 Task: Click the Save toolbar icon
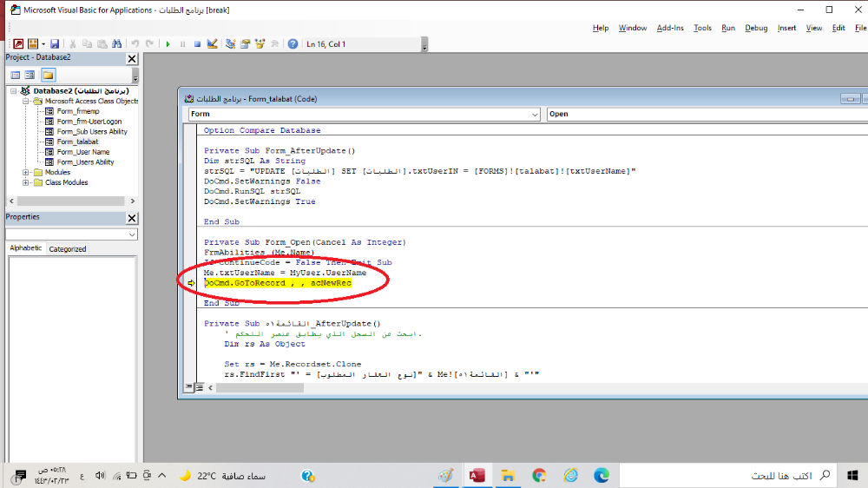(x=54, y=43)
